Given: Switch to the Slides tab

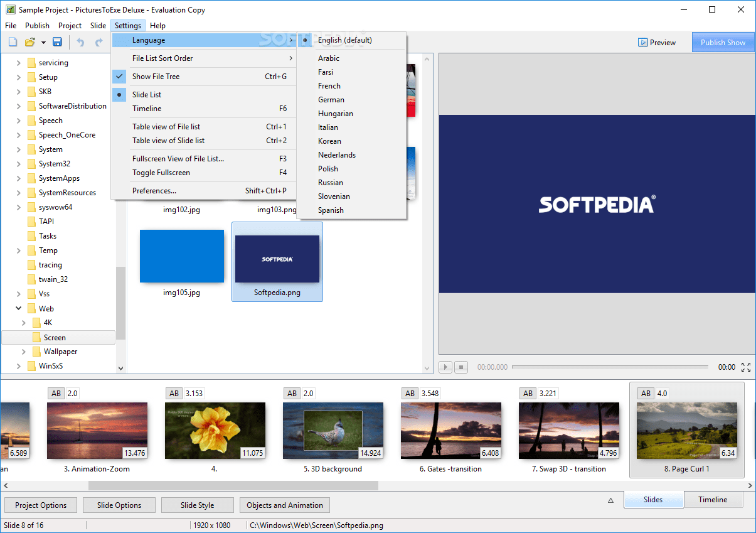Looking at the screenshot, I should pos(653,500).
